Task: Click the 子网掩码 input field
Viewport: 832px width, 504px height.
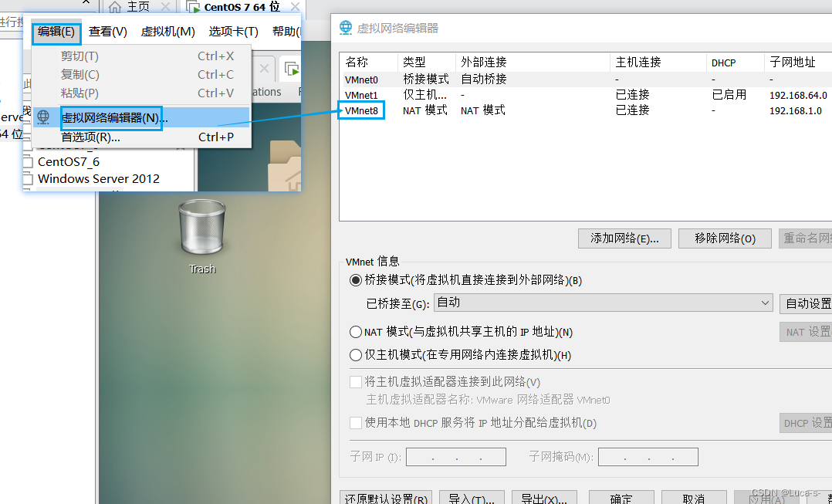Action: [x=648, y=457]
